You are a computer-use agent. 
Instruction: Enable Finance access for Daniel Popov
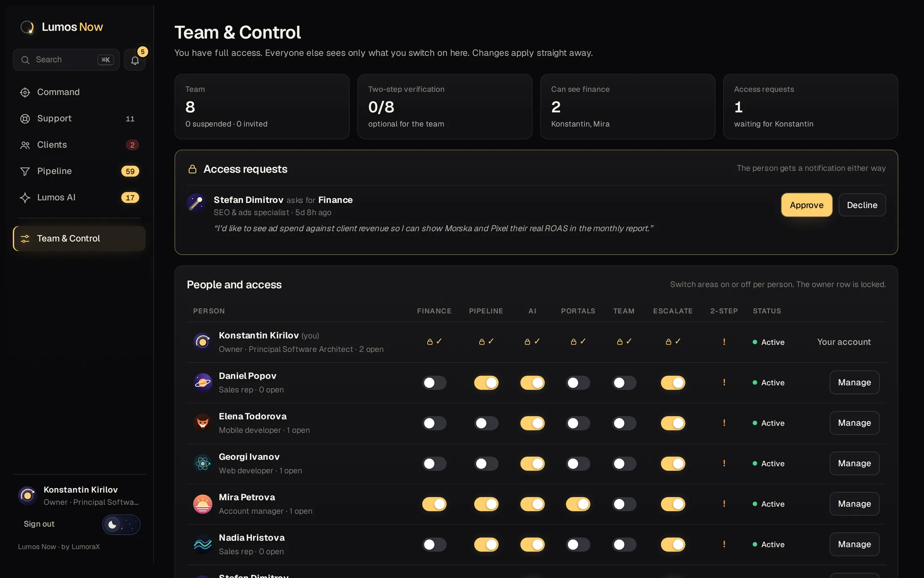434,383
